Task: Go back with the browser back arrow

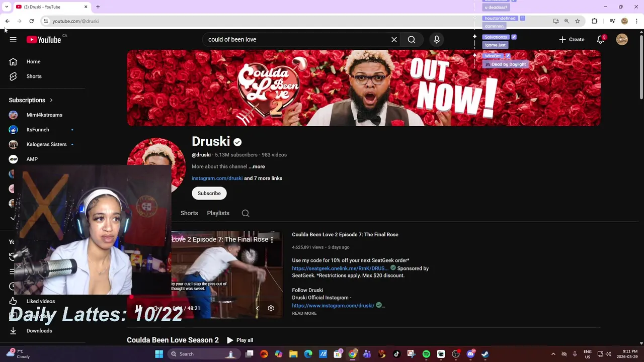Action: coord(7,21)
